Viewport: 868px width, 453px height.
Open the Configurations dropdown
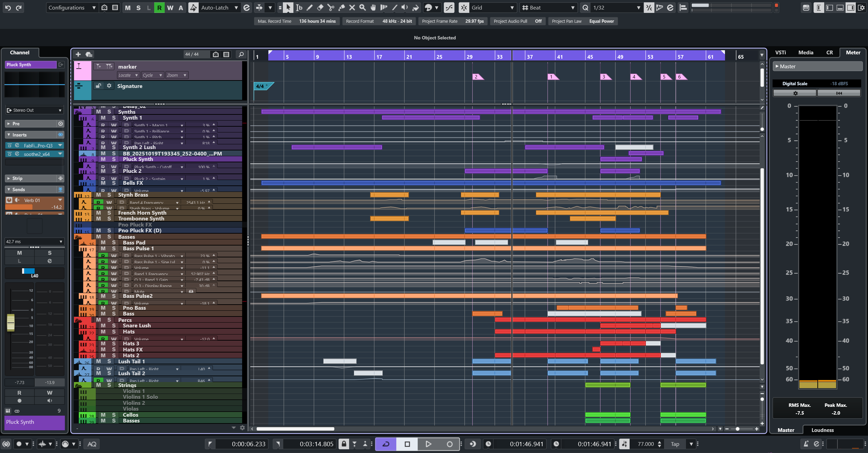coord(72,7)
